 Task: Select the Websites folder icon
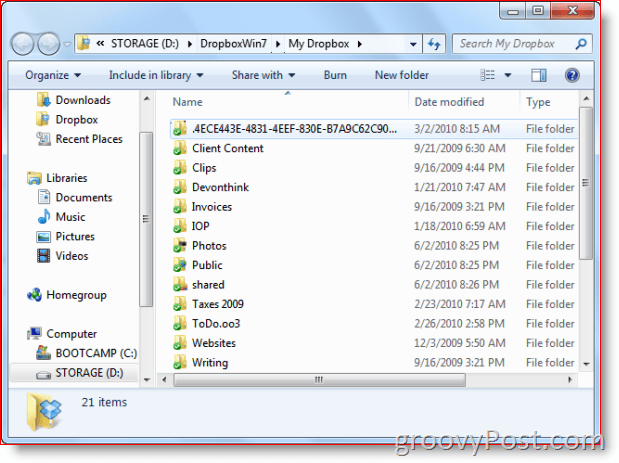click(x=180, y=343)
